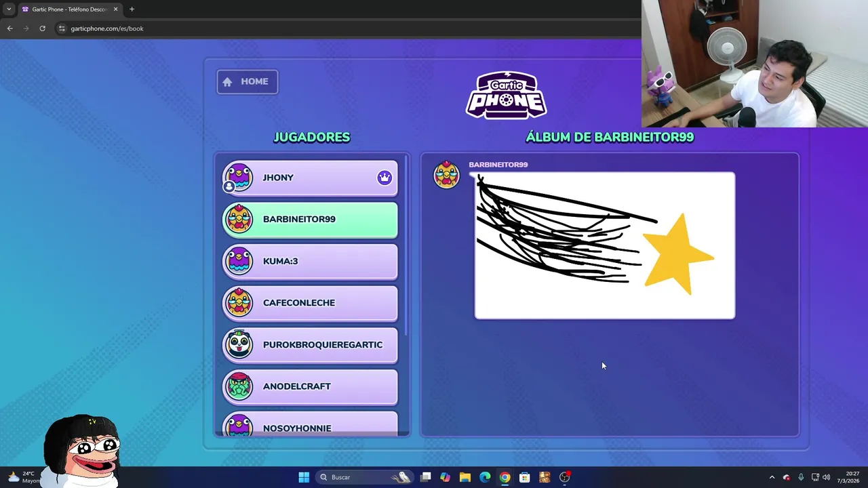The image size is (868, 488).
Task: Select player JHONY in the list
Action: coord(310,178)
